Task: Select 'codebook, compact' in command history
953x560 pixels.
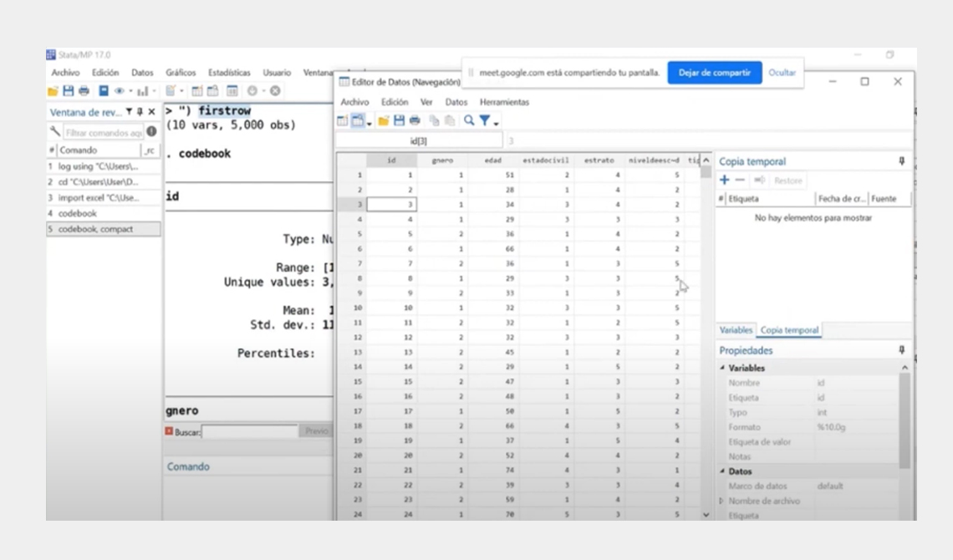Action: tap(104, 229)
